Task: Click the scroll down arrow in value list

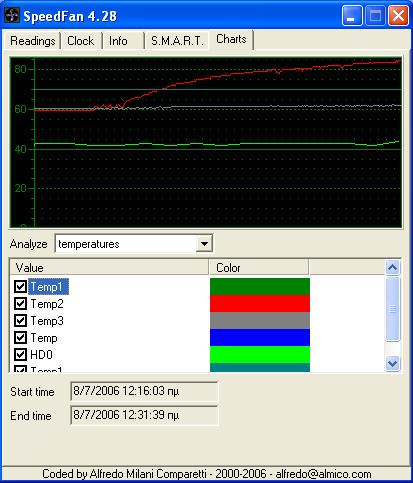Action: (392, 363)
